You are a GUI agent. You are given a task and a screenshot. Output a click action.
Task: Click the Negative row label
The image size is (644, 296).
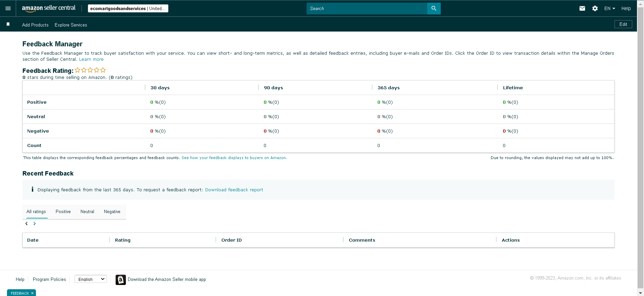point(38,131)
